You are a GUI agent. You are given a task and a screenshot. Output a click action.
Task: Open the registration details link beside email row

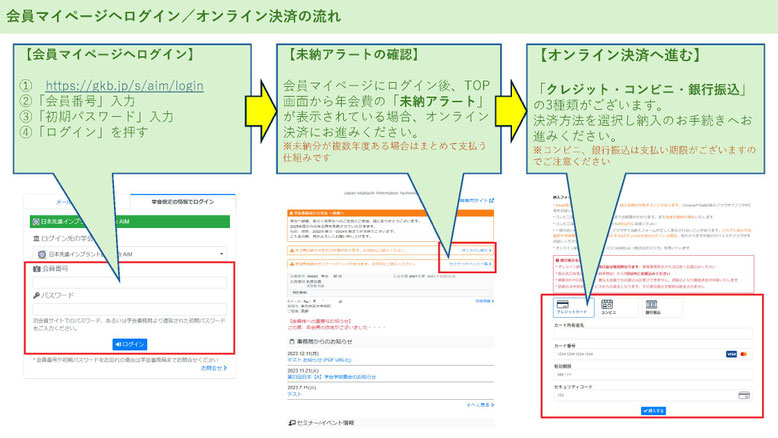pos(484,301)
